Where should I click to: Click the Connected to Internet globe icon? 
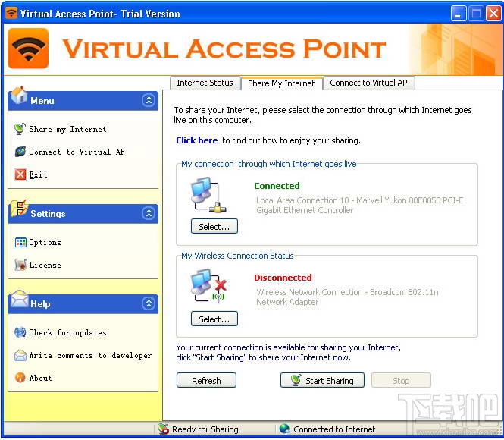point(284,429)
